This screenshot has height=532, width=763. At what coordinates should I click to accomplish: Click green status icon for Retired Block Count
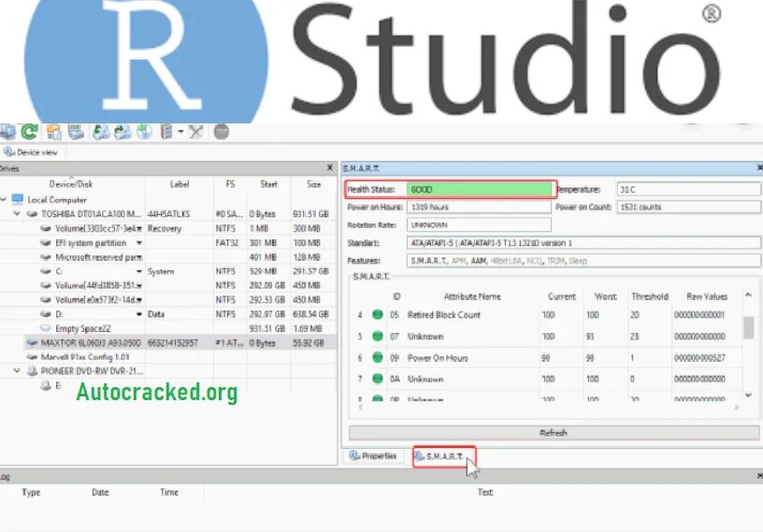coord(378,314)
